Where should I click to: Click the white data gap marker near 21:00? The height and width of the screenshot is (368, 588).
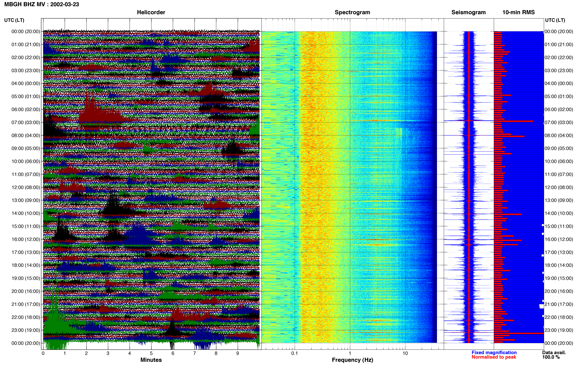point(542,306)
